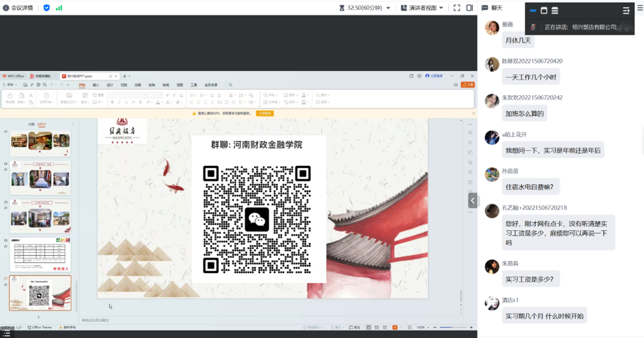Add a new tab with the plus button
Screen dimensions: 644x338
click(x=124, y=76)
